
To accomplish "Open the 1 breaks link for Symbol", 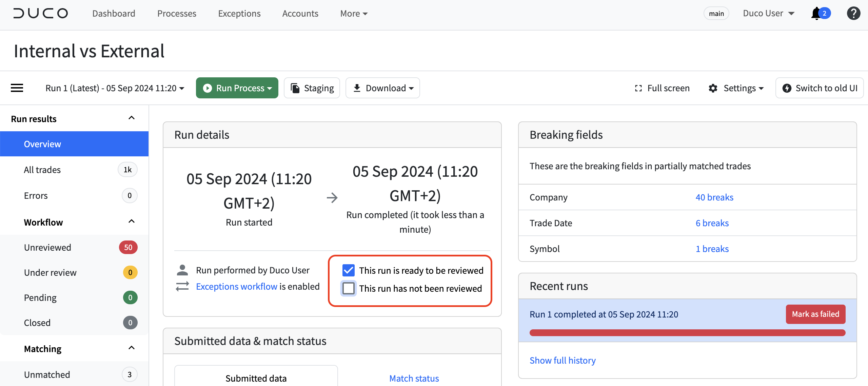I will pos(712,249).
